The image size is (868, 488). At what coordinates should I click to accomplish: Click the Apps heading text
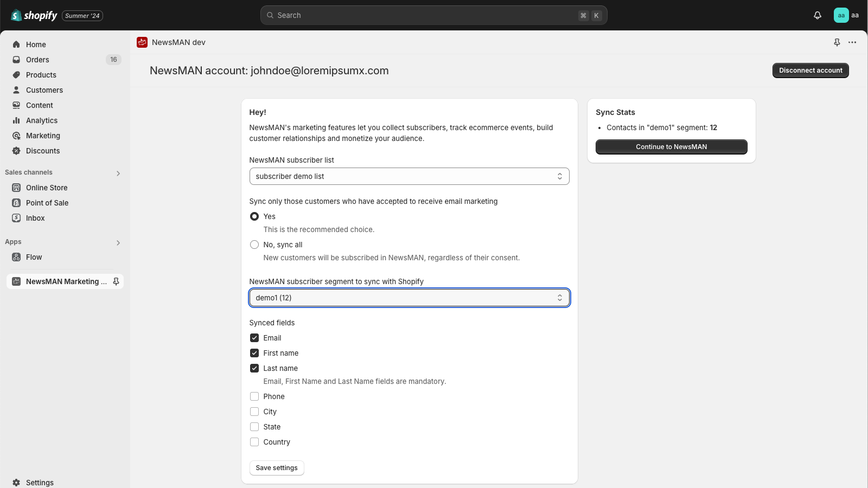coord(13,242)
